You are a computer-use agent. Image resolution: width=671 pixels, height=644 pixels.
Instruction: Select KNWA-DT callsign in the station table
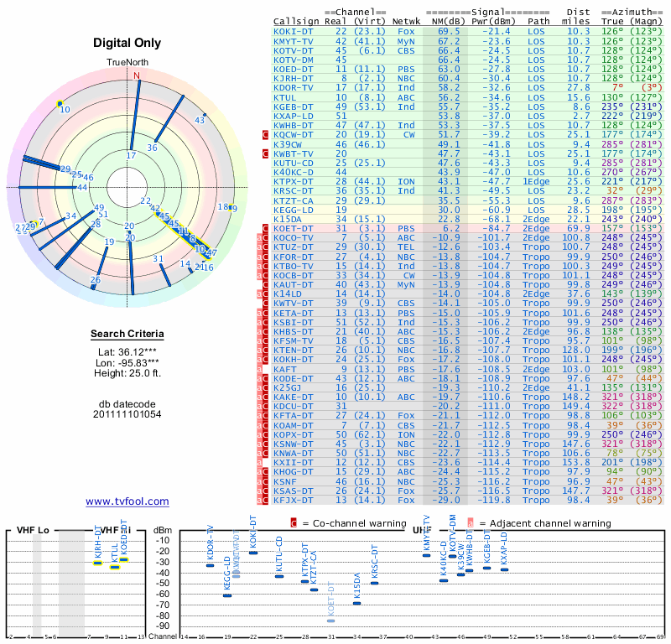tap(294, 453)
